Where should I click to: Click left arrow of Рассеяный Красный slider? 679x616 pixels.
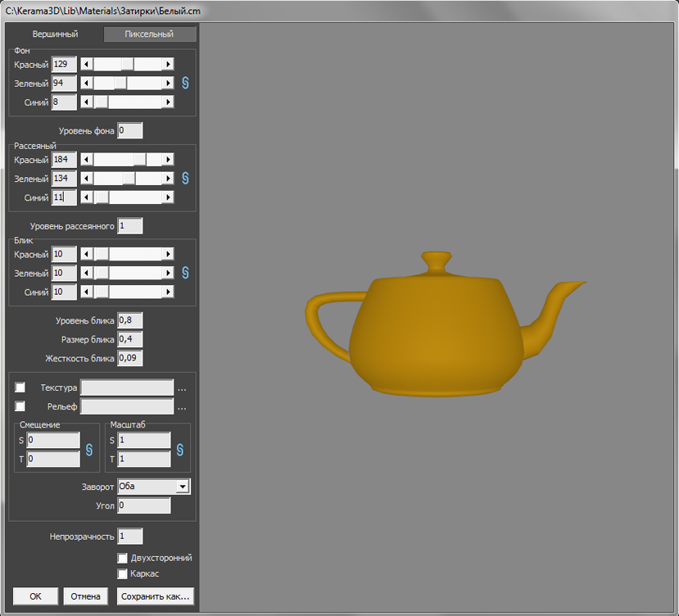click(x=87, y=160)
